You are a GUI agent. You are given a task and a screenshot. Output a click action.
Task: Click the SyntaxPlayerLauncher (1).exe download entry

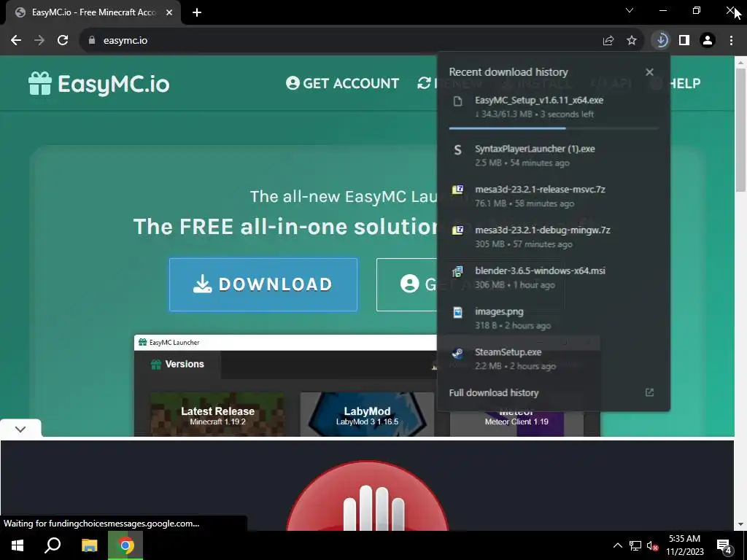(554, 156)
